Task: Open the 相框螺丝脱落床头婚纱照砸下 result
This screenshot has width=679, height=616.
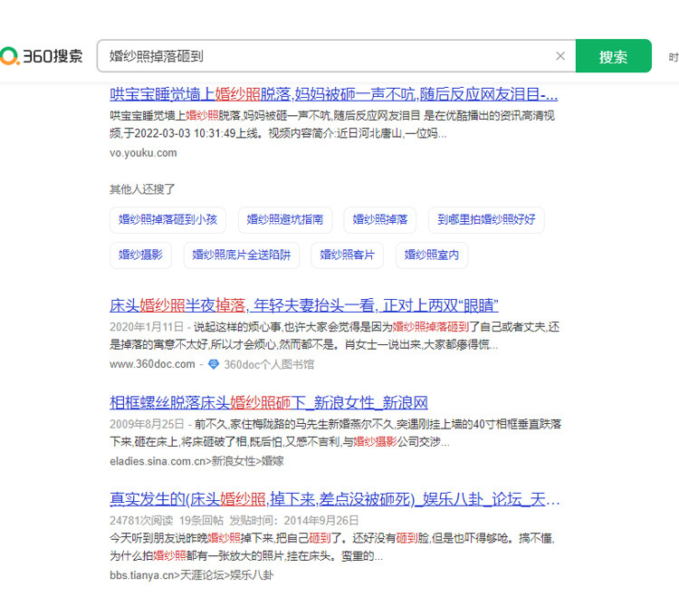Action: pyautogui.click(x=269, y=403)
